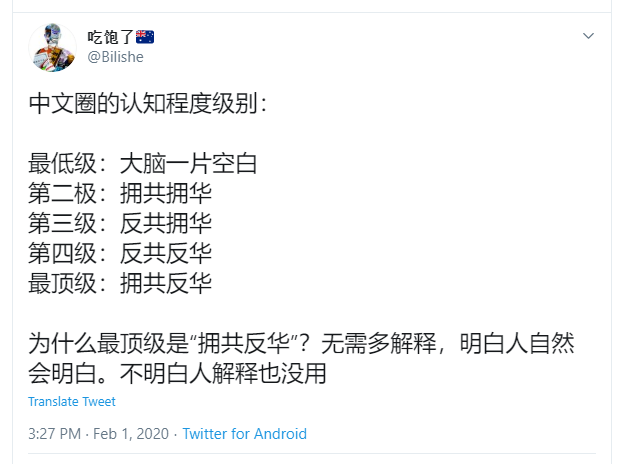
Task: Click the quoted phrase “拥共反华” in paragraph
Action: (x=245, y=343)
